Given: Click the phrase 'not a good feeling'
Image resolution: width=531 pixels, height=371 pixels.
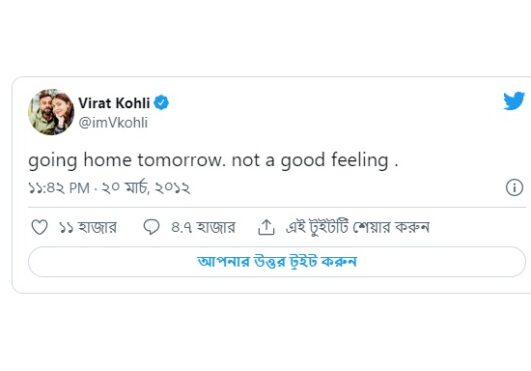Looking at the screenshot, I should tap(310, 160).
